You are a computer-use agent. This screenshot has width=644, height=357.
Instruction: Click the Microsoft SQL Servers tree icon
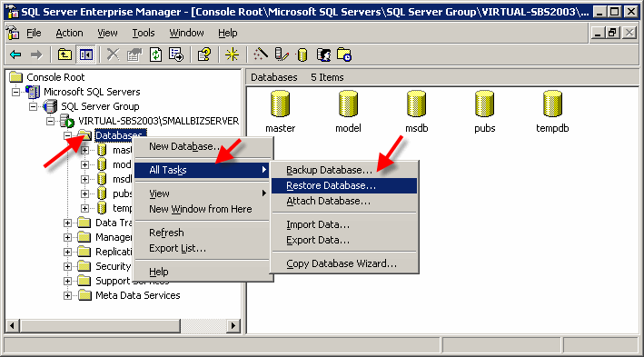[33, 92]
